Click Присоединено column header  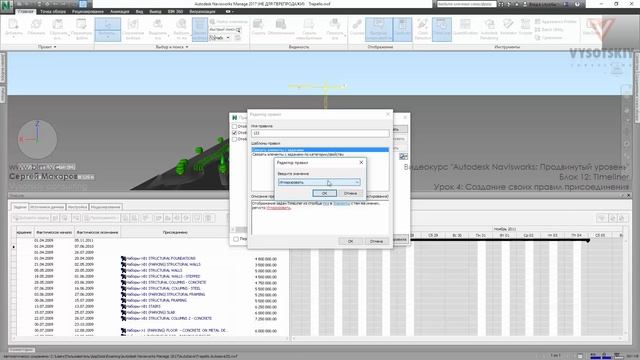click(175, 232)
